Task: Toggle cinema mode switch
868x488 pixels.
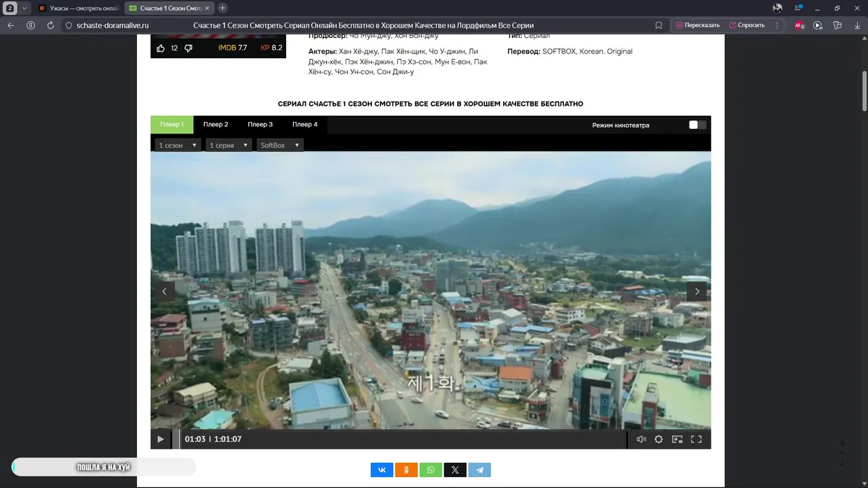Action: click(697, 125)
